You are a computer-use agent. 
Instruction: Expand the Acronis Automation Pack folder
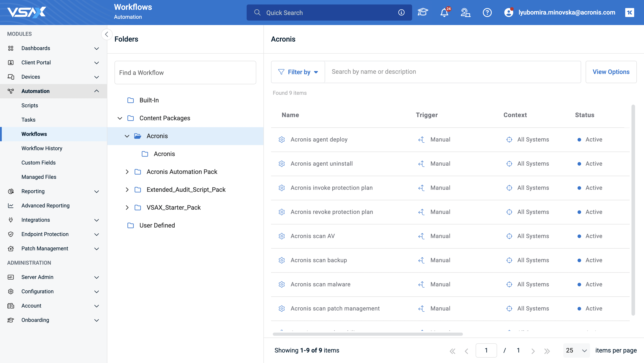[127, 172]
